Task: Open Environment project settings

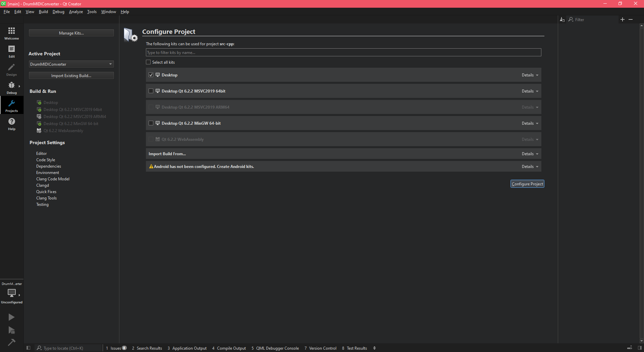Action: click(48, 173)
